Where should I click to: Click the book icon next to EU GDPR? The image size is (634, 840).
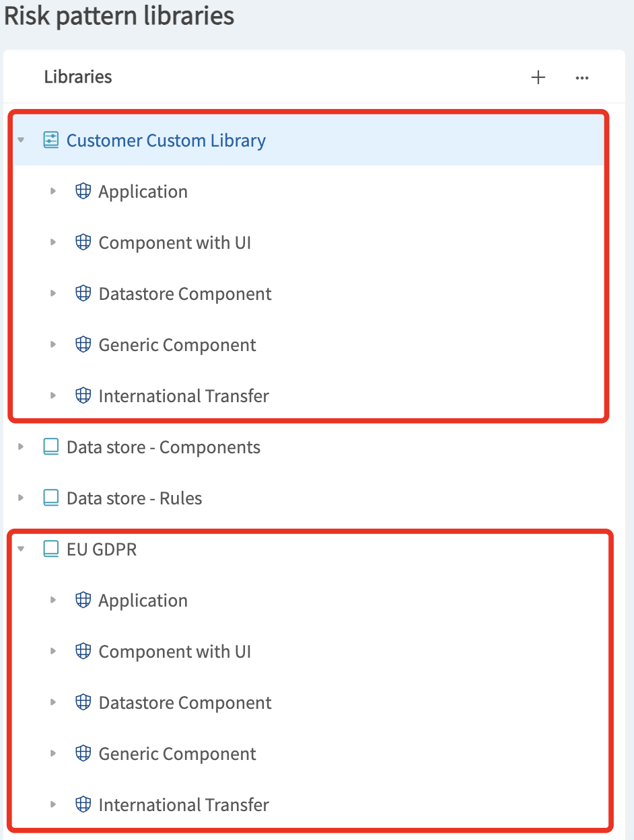click(x=50, y=549)
